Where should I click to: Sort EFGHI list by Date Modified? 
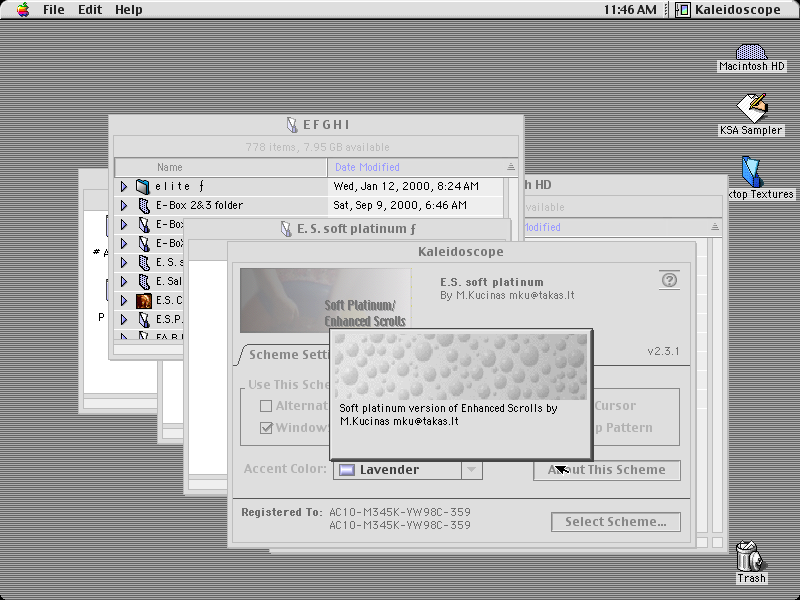tap(415, 167)
